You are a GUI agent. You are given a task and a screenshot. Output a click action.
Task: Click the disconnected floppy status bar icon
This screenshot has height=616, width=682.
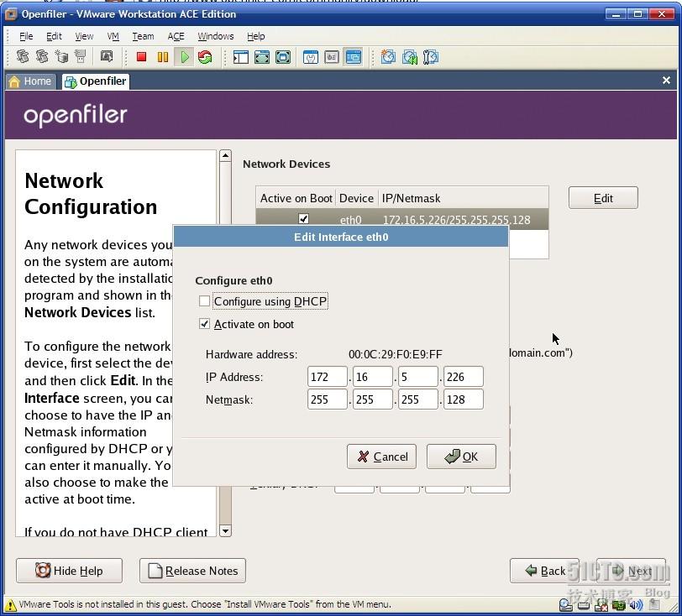point(601,605)
